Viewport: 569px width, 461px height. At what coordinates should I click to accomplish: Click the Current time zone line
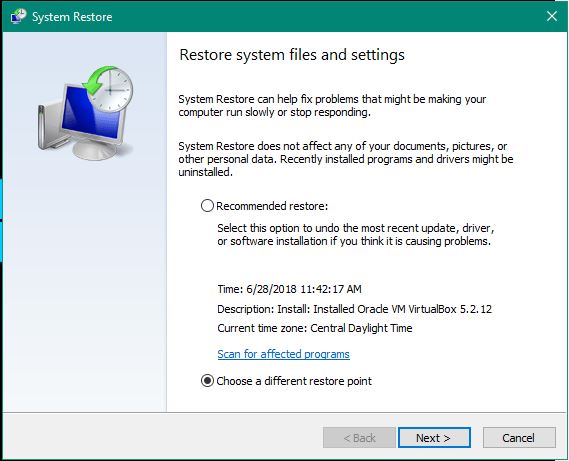[315, 328]
